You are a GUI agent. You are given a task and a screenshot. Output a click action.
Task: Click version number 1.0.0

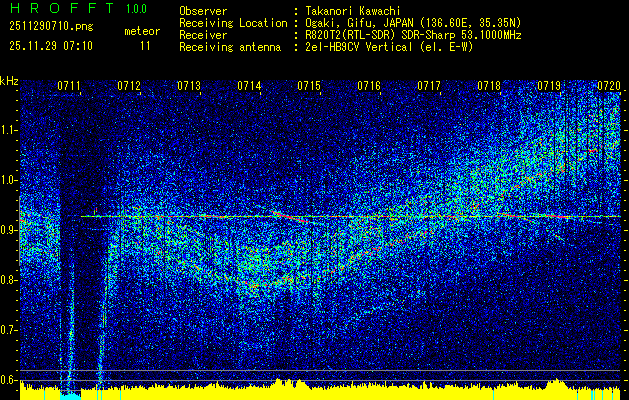(x=136, y=9)
